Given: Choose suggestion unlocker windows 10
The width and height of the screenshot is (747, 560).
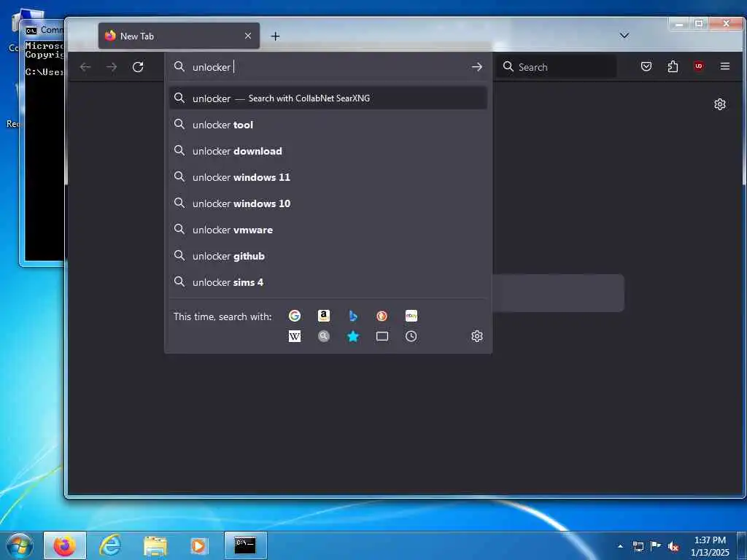Looking at the screenshot, I should pos(328,203).
